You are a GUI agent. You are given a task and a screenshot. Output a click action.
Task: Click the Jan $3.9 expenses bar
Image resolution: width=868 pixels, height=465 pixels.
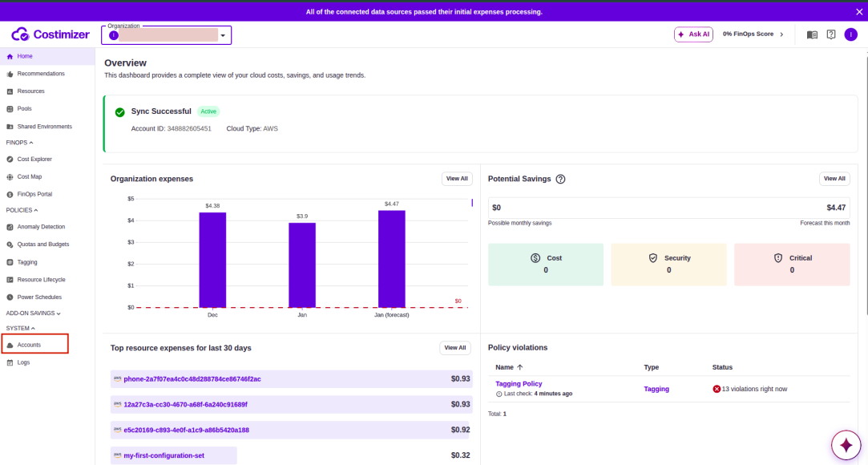tap(302, 265)
